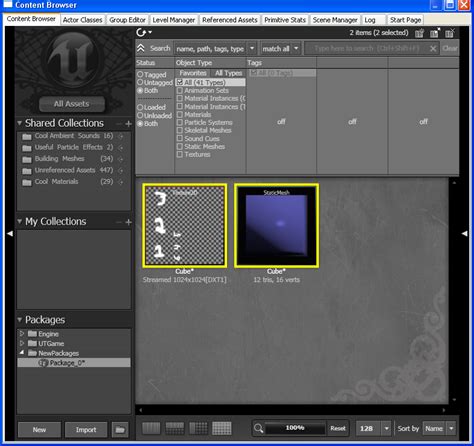Check the Particle Systems checkbox
The width and height of the screenshot is (474, 446).
180,122
